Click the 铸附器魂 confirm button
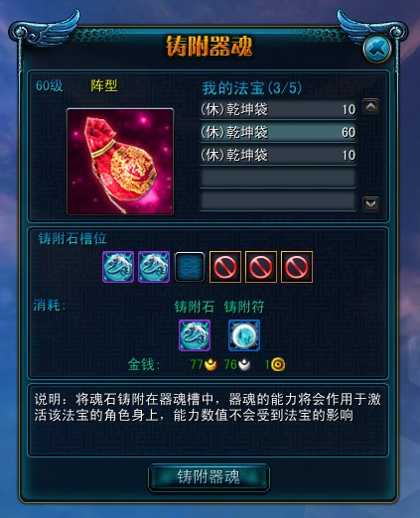 point(209,477)
